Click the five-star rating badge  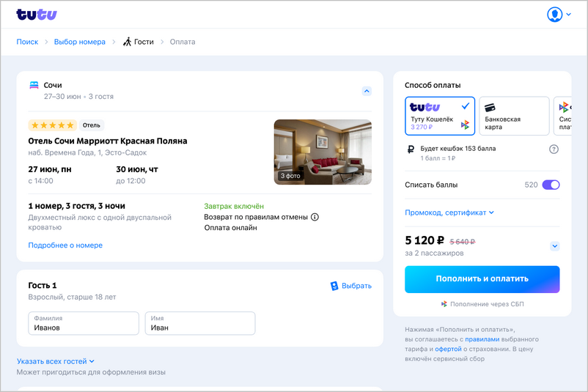53,125
